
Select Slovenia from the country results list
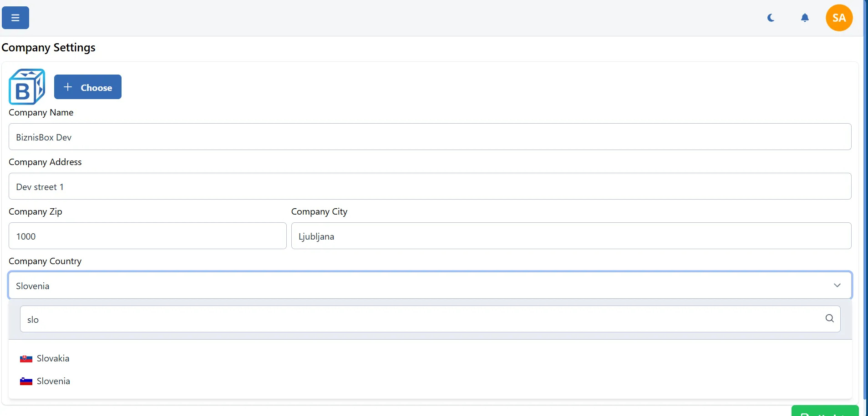point(53,381)
